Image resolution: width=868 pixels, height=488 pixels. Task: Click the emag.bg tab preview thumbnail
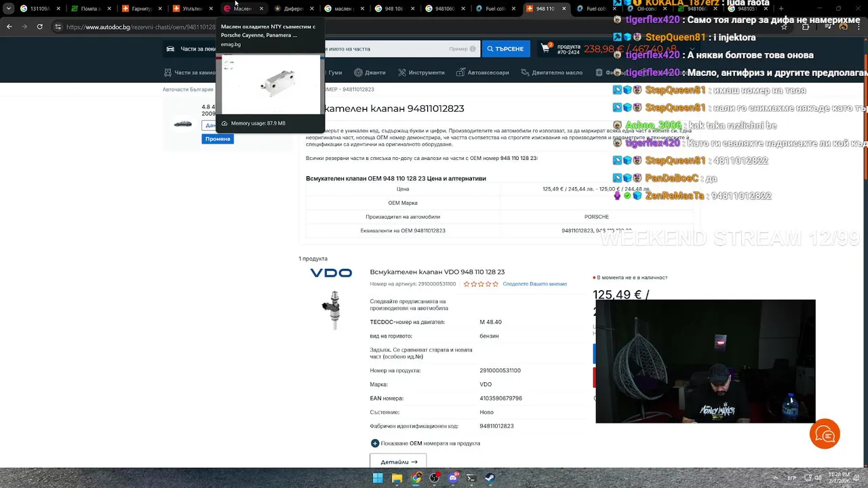(271, 84)
